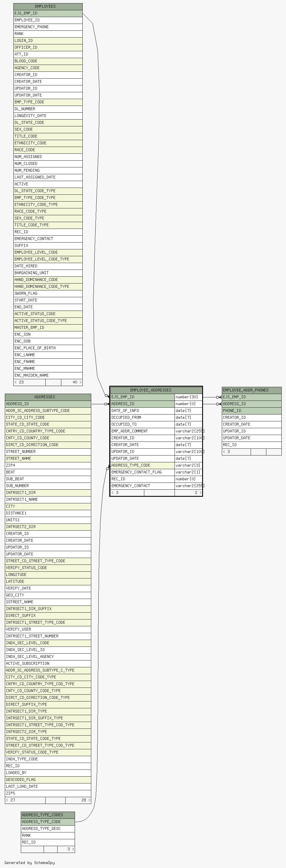Select ADDRESS_ID in the ADDRESSES table
This screenshot has width=286, height=868.
click(x=48, y=404)
